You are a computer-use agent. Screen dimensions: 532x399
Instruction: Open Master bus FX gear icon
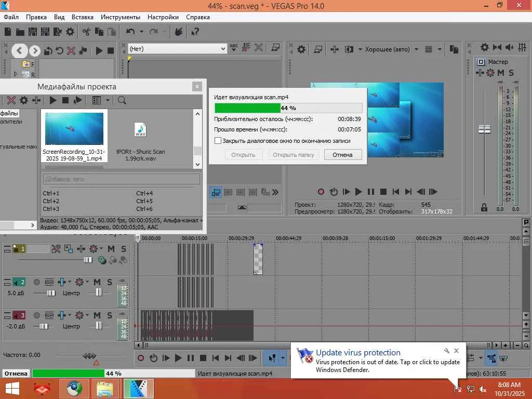490,73
